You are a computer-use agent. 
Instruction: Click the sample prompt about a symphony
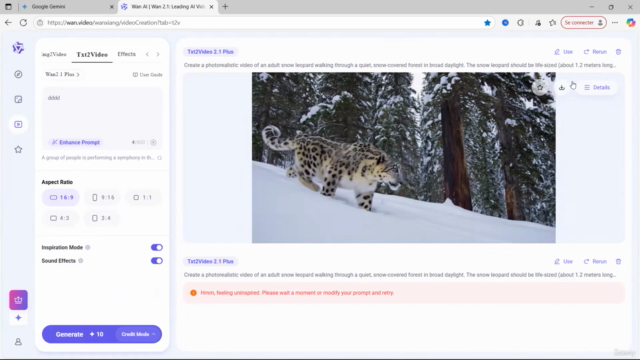pos(98,158)
